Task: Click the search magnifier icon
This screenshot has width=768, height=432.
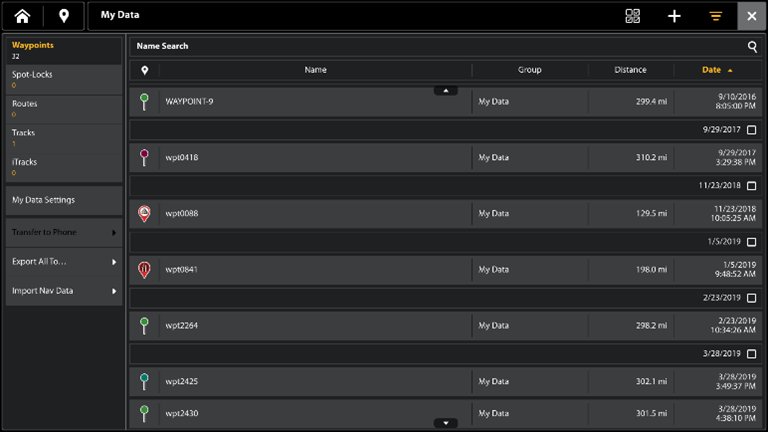Action: pyautogui.click(x=752, y=46)
